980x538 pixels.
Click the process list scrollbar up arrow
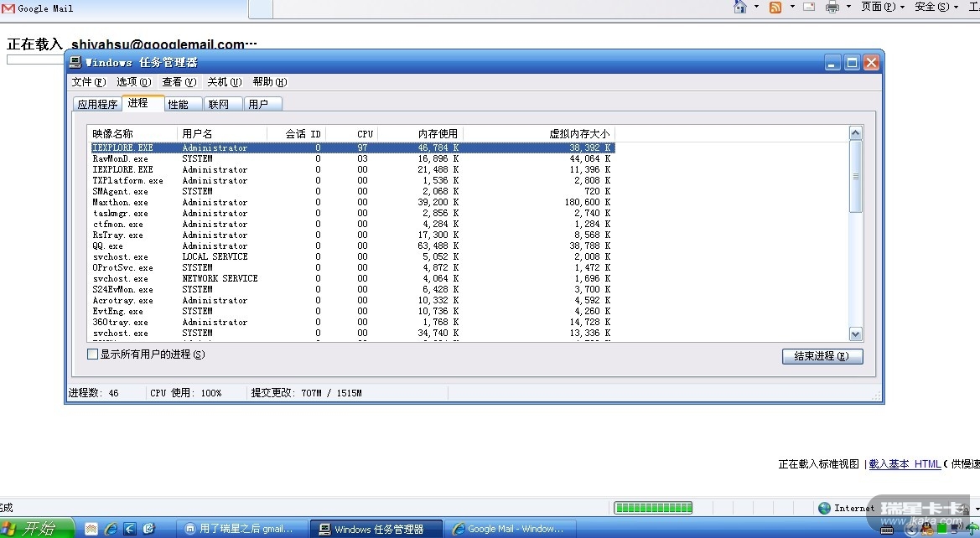pos(856,132)
